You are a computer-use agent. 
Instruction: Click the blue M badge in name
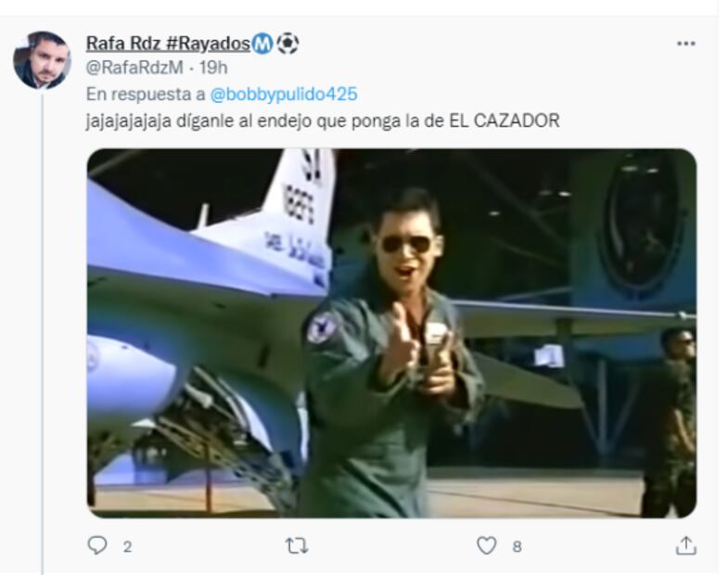point(262,45)
